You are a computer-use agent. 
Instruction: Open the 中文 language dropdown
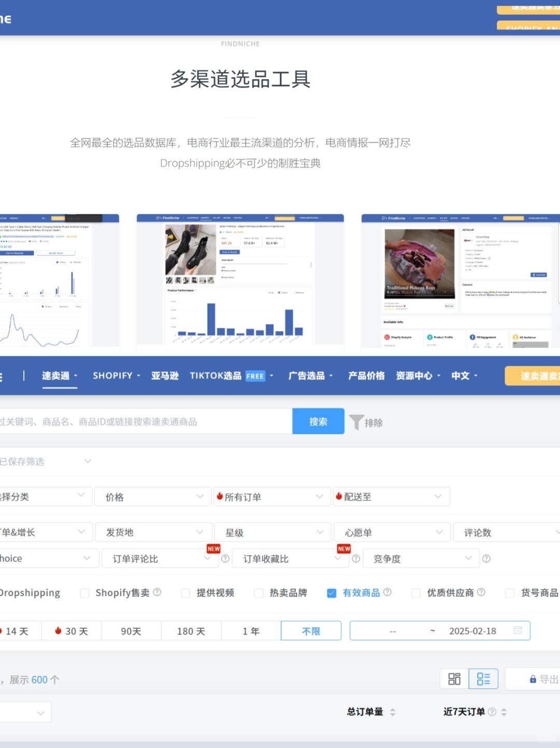click(x=464, y=376)
